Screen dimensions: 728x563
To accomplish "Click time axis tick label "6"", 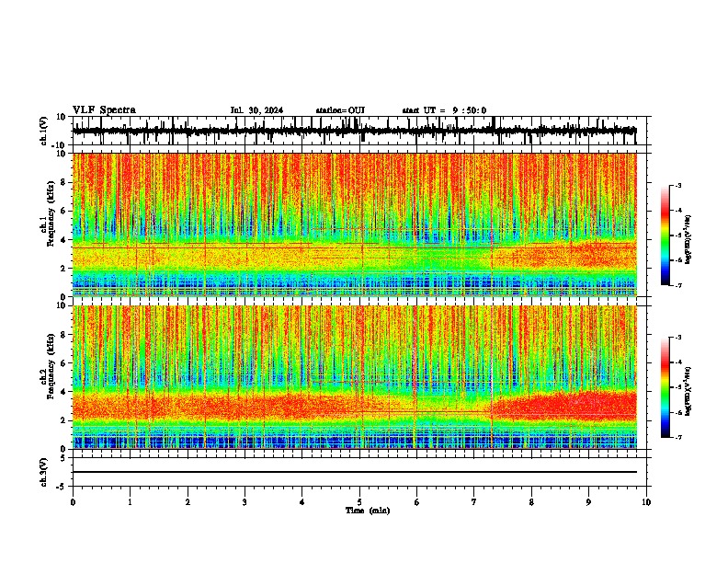I will click(x=416, y=502).
